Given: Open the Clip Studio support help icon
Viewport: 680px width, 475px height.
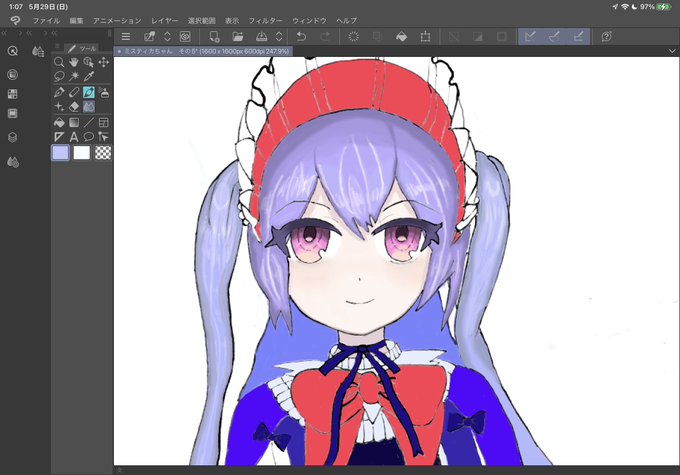Looking at the screenshot, I should click(x=607, y=37).
